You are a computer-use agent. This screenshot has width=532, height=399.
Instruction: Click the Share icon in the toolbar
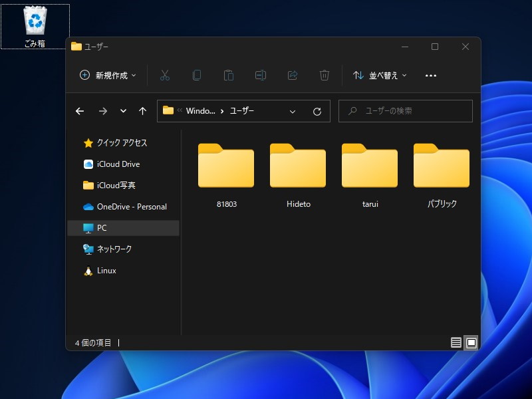(293, 75)
